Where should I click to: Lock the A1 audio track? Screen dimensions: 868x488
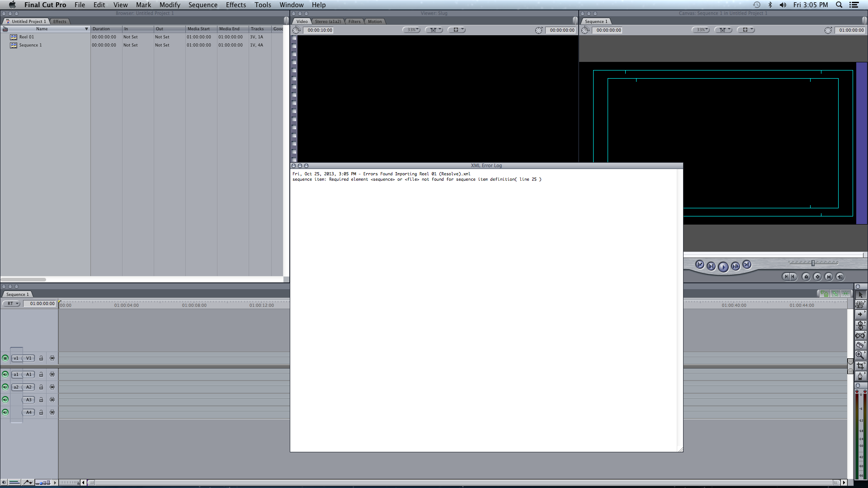tap(41, 375)
